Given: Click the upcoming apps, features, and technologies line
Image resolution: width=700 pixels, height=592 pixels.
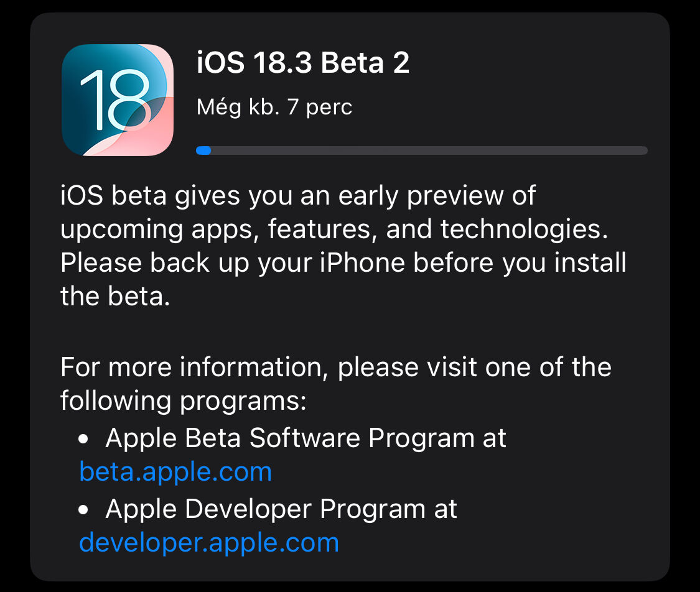Looking at the screenshot, I should (x=334, y=229).
